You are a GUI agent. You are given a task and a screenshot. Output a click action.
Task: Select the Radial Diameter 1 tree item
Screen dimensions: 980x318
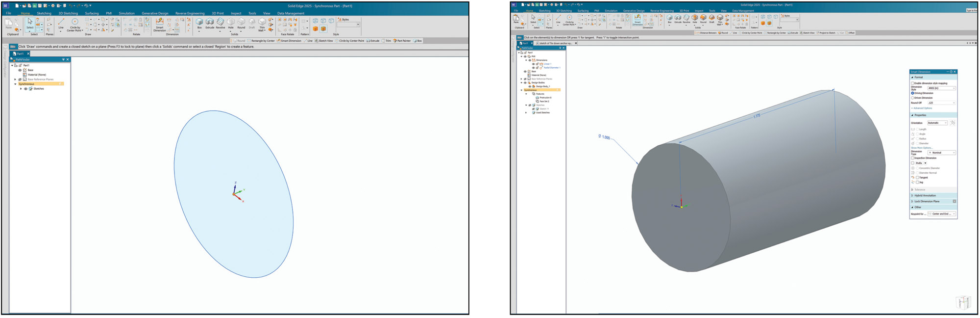click(552, 68)
